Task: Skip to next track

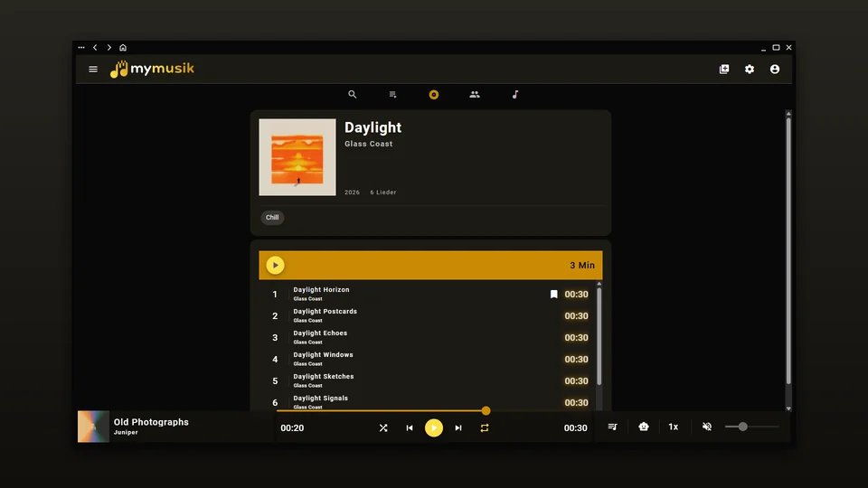Action: coord(458,427)
